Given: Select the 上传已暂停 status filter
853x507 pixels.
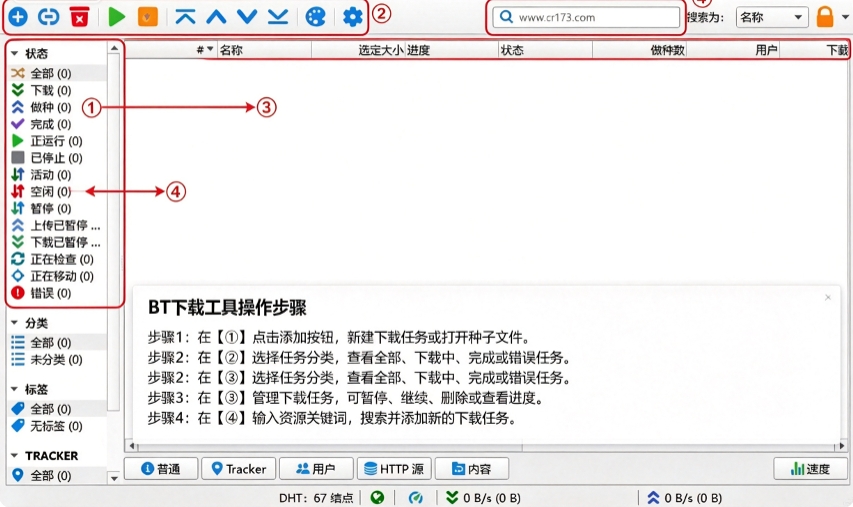Looking at the screenshot, I should (57, 225).
